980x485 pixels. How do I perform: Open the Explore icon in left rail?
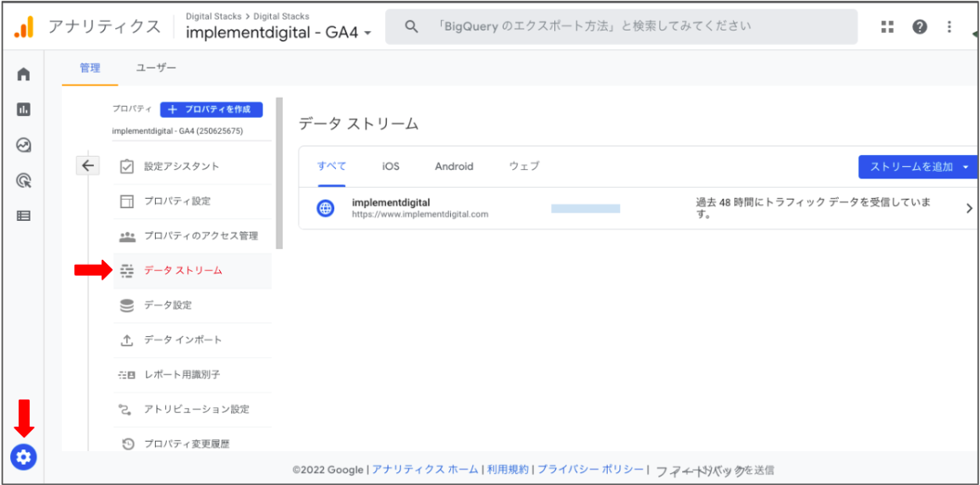[x=23, y=146]
